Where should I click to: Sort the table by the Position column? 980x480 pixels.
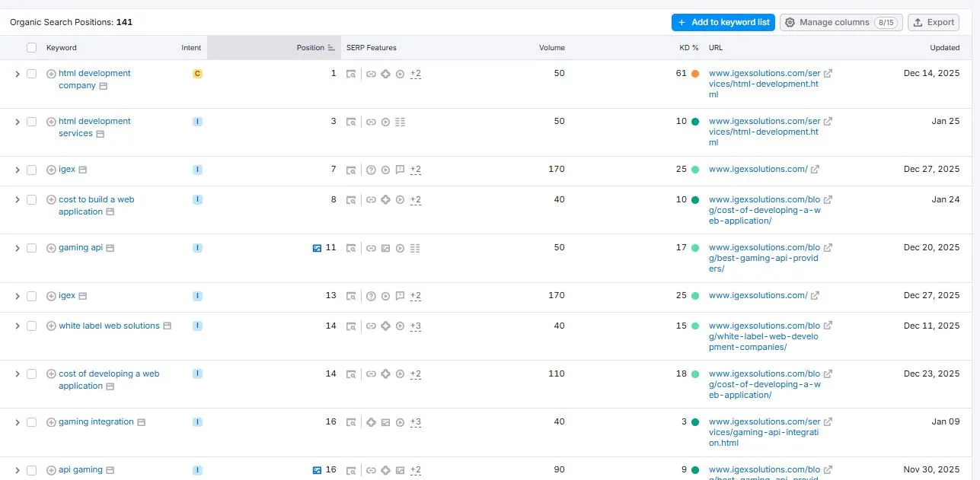click(314, 47)
